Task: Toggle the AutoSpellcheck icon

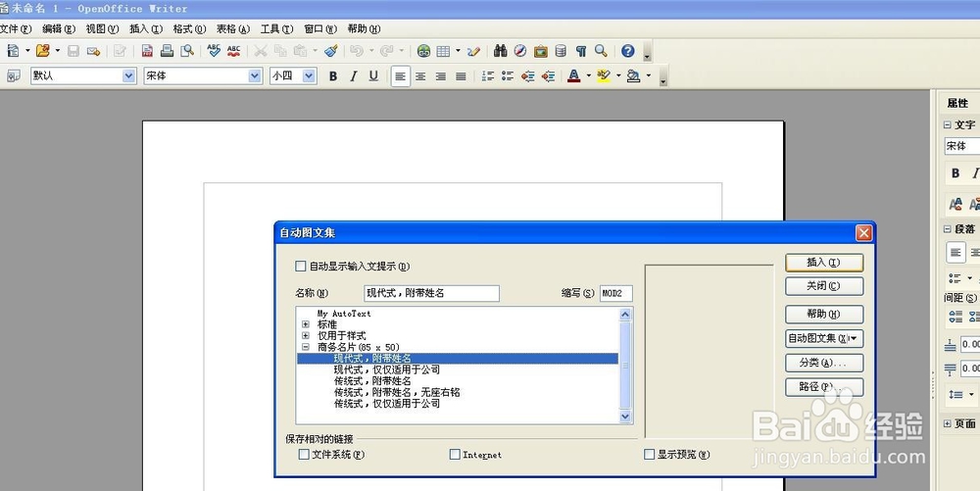Action: 234,51
